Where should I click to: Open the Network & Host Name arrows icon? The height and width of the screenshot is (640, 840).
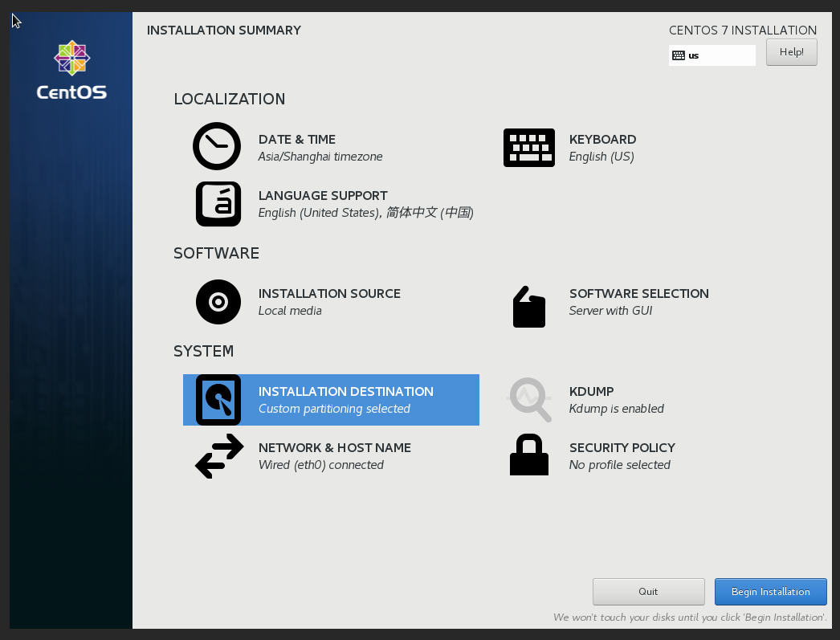click(219, 456)
